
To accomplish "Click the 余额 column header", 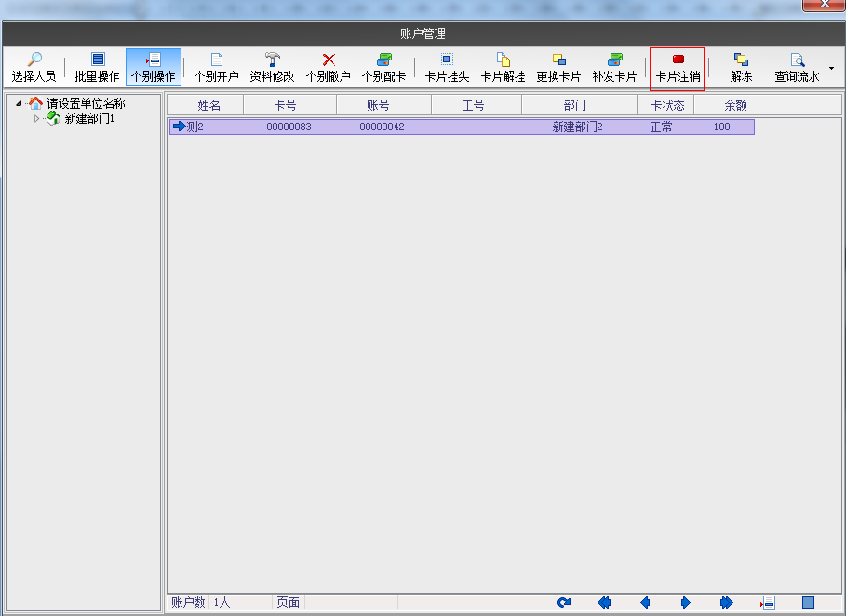I will click(x=736, y=105).
